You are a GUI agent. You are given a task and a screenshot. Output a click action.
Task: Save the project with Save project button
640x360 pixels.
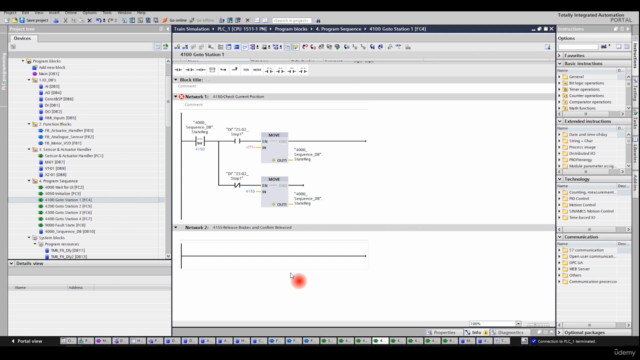pos(34,20)
